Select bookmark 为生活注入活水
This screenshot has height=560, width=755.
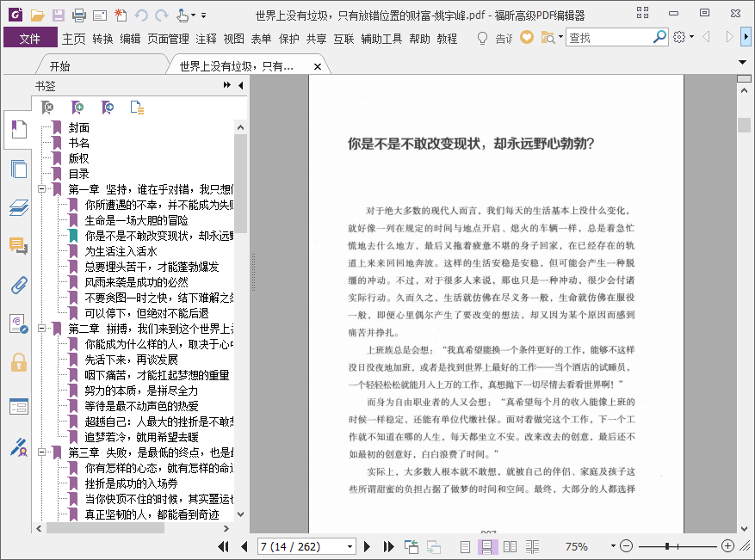tap(121, 251)
